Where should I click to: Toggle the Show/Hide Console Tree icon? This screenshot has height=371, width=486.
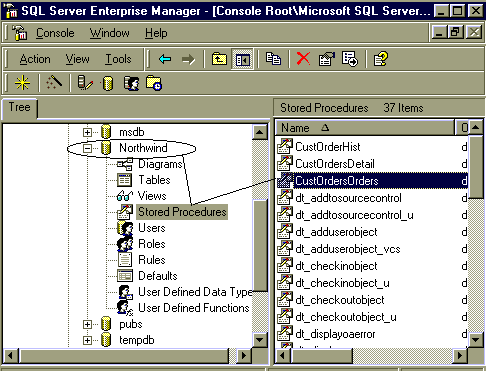coord(243,59)
